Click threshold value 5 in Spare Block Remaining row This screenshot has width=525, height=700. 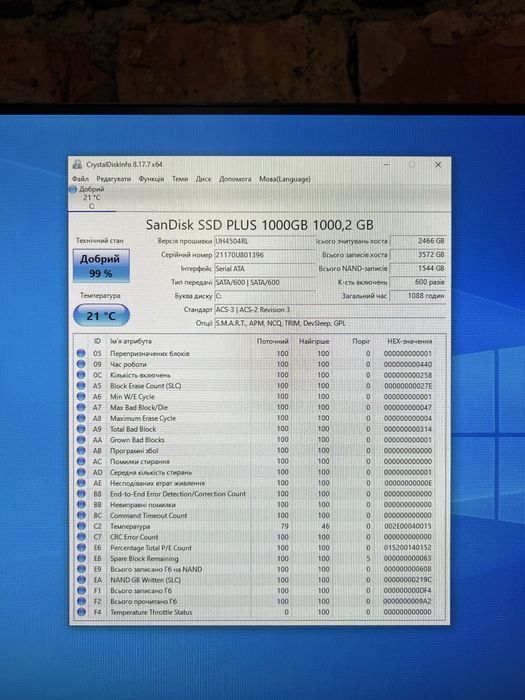[x=368, y=558]
